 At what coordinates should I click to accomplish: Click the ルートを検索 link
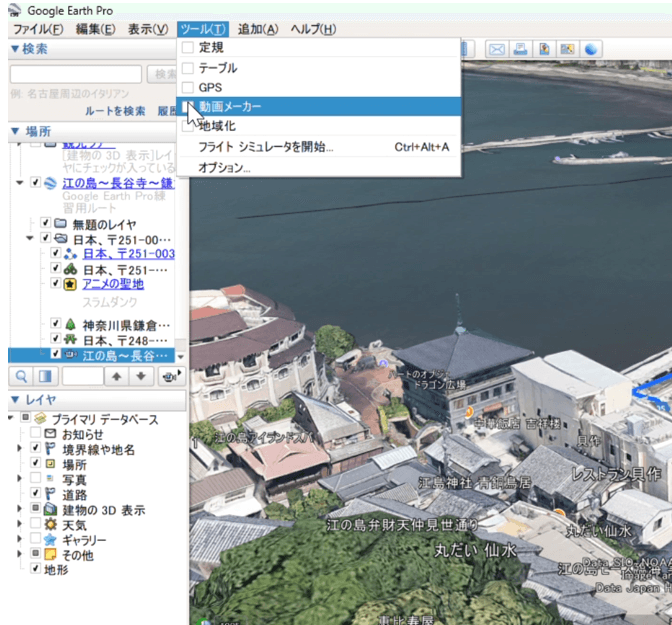coord(115,111)
